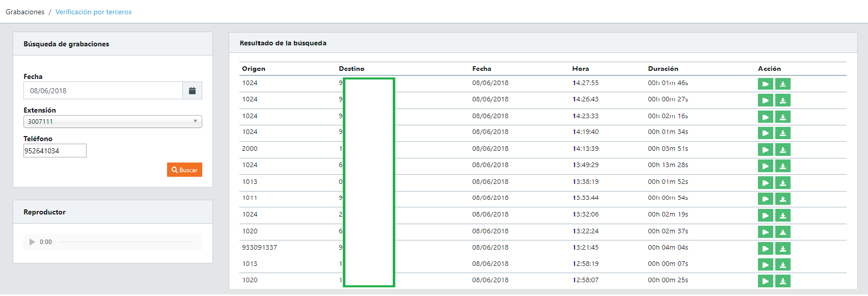This screenshot has height=296, width=868.
Task: Play the 12:58:19 recording
Action: (765, 265)
